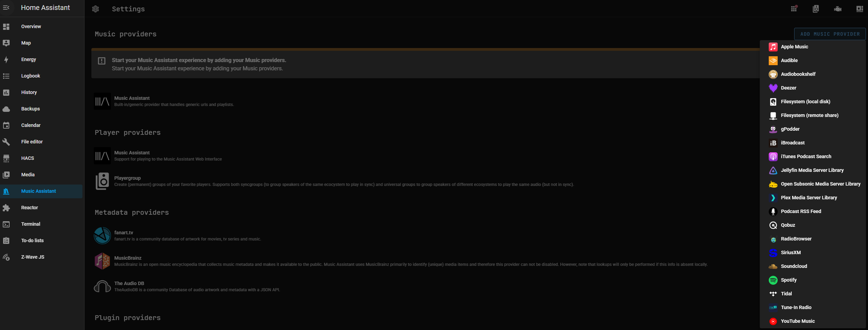Choose Plex Media Server Library
This screenshot has height=330, width=868.
[x=813, y=198]
